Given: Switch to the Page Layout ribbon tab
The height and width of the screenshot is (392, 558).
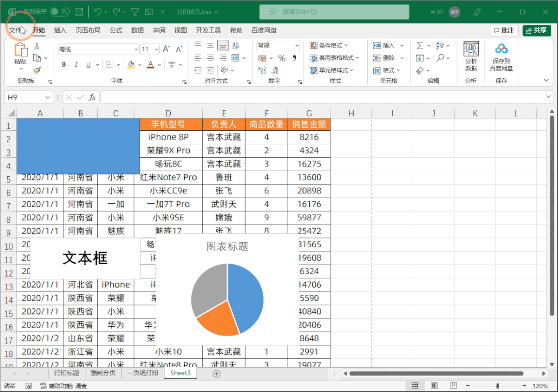Looking at the screenshot, I should click(88, 30).
